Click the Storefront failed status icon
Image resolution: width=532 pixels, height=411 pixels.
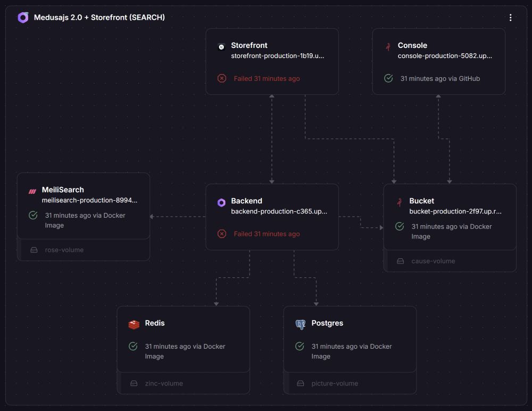click(x=222, y=78)
